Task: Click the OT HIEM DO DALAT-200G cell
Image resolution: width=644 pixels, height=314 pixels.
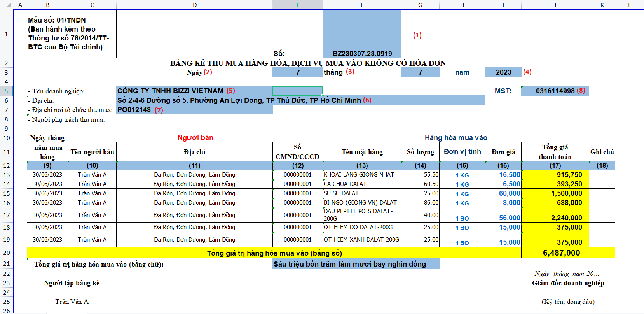Action: [362, 227]
